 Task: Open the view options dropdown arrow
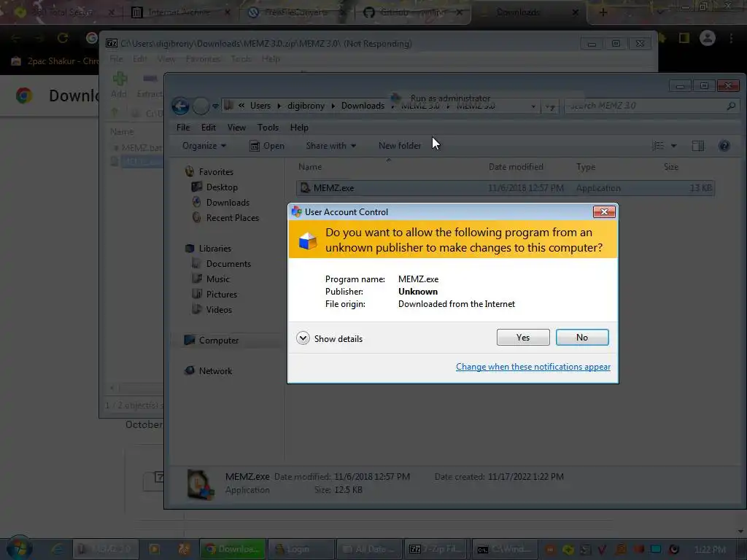(x=673, y=146)
